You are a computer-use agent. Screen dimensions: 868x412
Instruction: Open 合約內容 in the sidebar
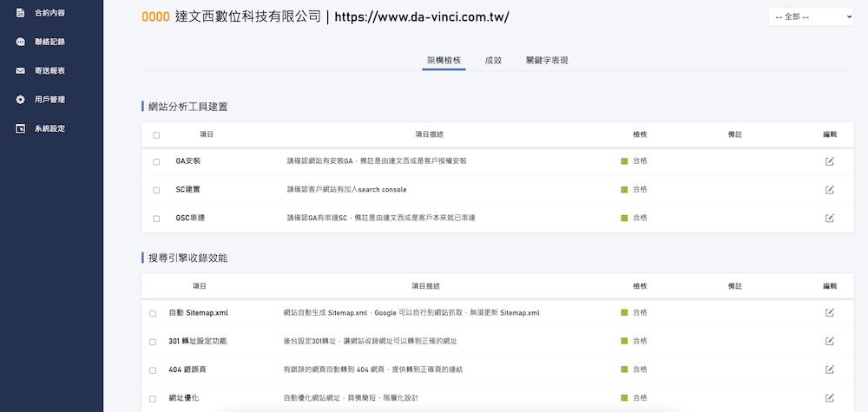tap(49, 13)
